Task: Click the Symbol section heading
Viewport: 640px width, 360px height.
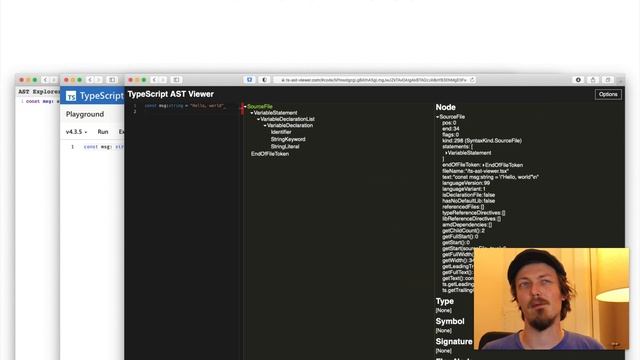Action: [450, 322]
